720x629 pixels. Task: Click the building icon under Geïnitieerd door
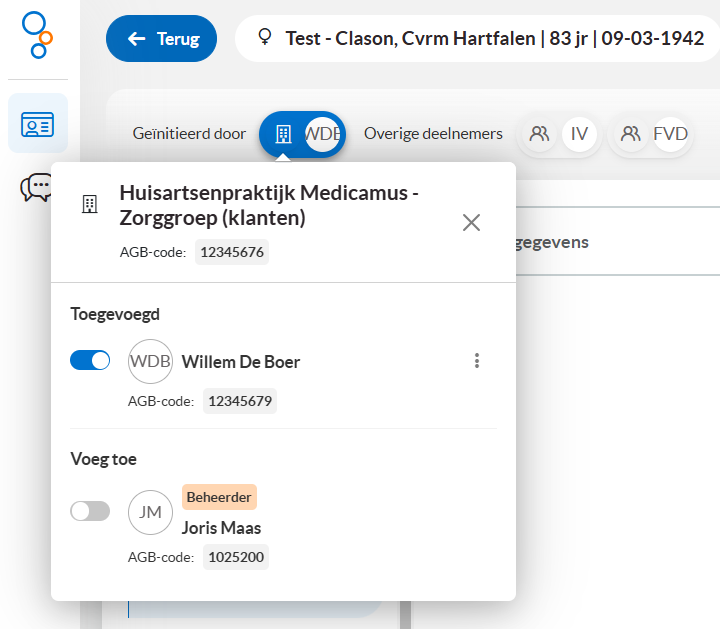coord(283,134)
